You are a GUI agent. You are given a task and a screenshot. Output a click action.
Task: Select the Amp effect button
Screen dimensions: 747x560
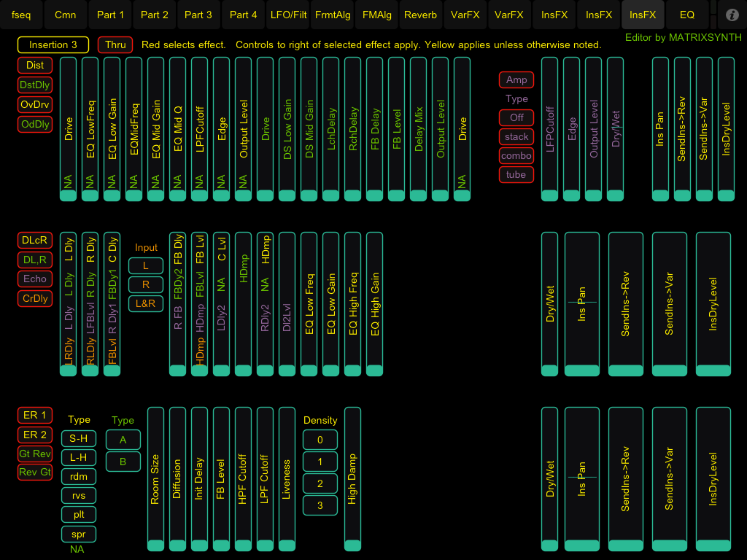(x=516, y=79)
